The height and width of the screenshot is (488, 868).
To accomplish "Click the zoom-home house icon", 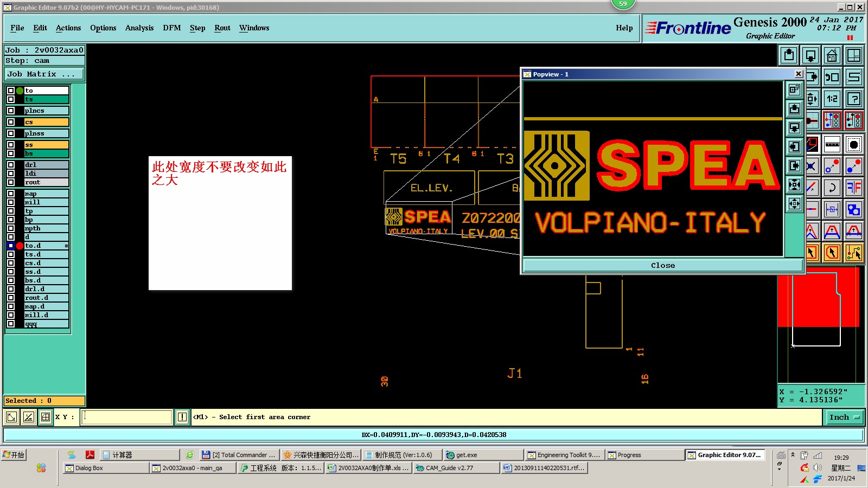I will (x=832, y=55).
